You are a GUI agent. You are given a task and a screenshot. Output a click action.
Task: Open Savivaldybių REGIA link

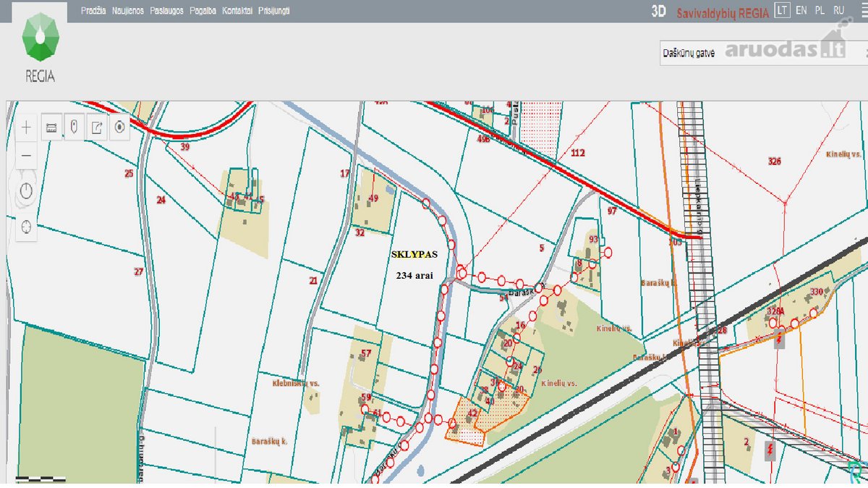click(x=721, y=12)
